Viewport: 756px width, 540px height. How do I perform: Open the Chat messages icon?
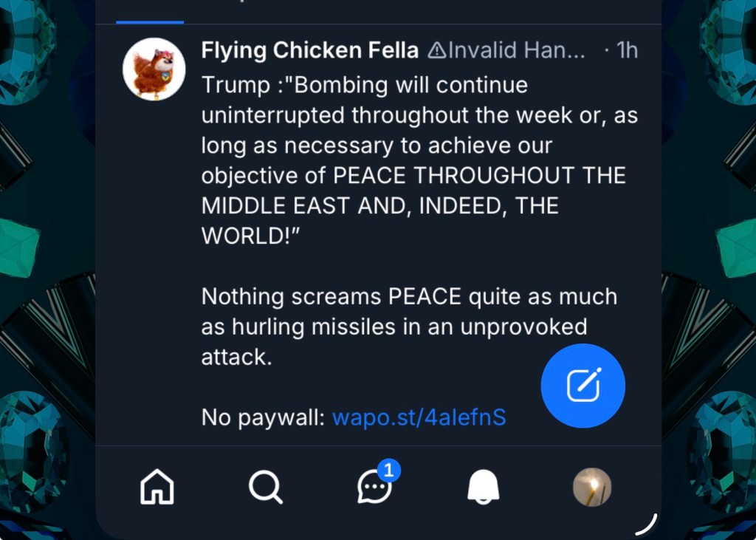[x=374, y=488]
